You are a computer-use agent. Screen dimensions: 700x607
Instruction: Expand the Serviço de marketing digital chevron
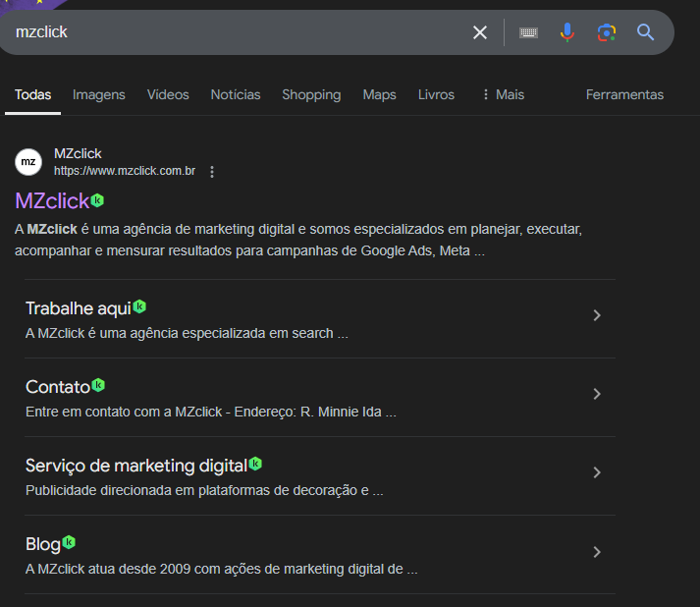(597, 472)
